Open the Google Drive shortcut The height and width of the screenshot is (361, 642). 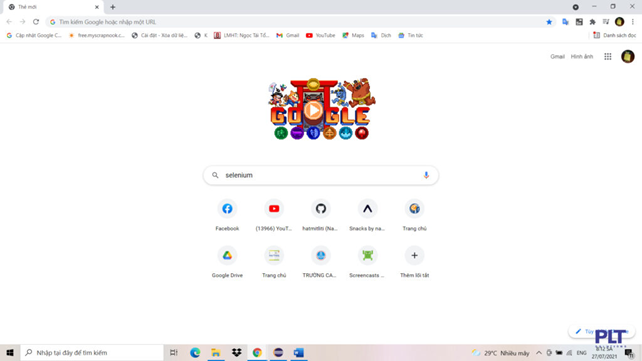(x=227, y=262)
